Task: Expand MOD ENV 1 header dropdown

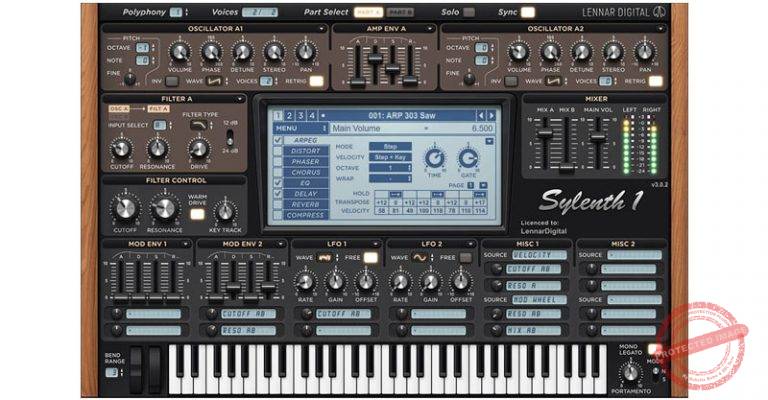Action: tap(186, 244)
